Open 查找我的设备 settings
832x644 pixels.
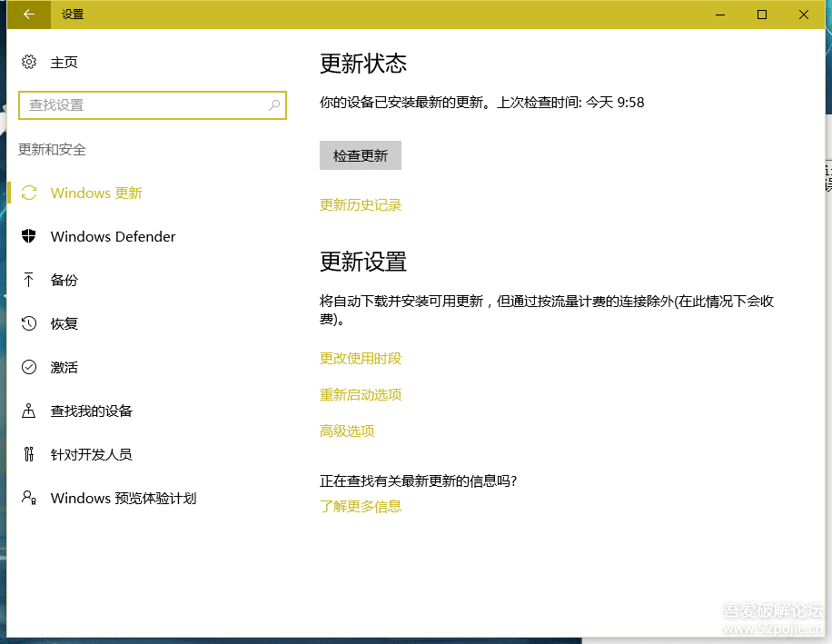pyautogui.click(x=91, y=411)
